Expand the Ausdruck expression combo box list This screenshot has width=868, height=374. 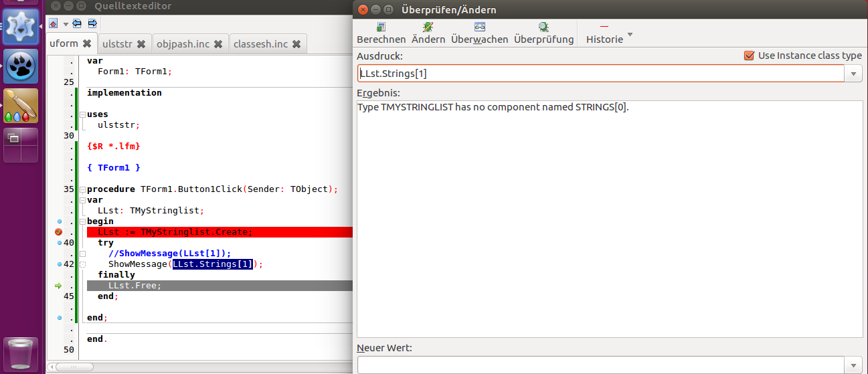pyautogui.click(x=853, y=74)
